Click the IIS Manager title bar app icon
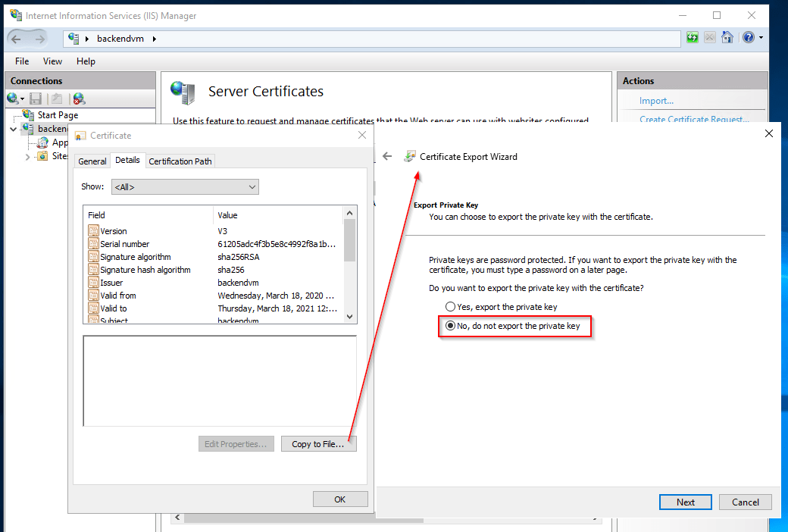 tap(16, 15)
